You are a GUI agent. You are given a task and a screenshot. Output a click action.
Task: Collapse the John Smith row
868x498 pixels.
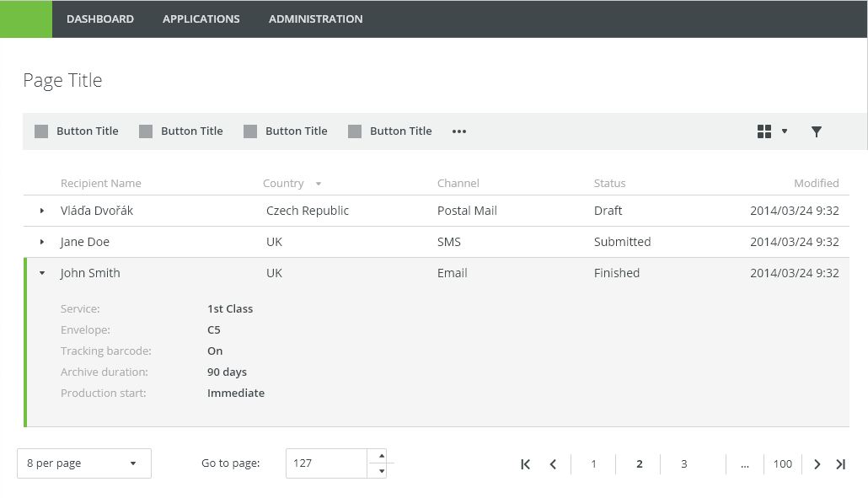pos(42,273)
